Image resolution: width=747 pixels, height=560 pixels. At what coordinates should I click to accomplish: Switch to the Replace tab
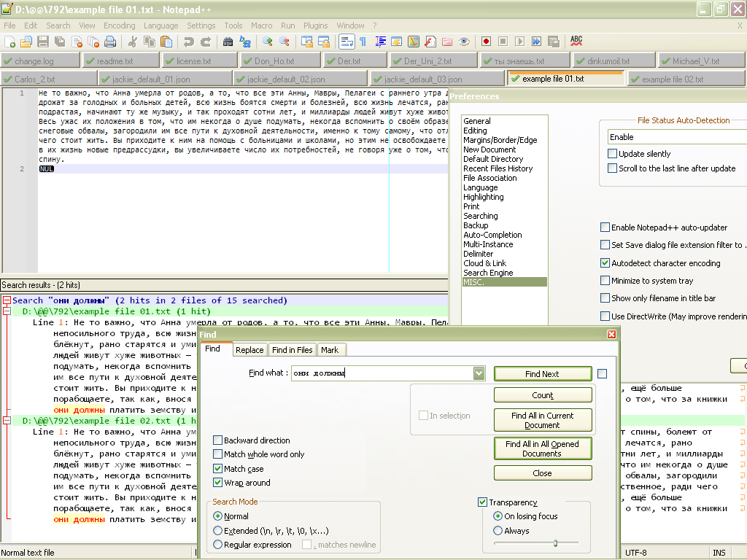tap(249, 349)
